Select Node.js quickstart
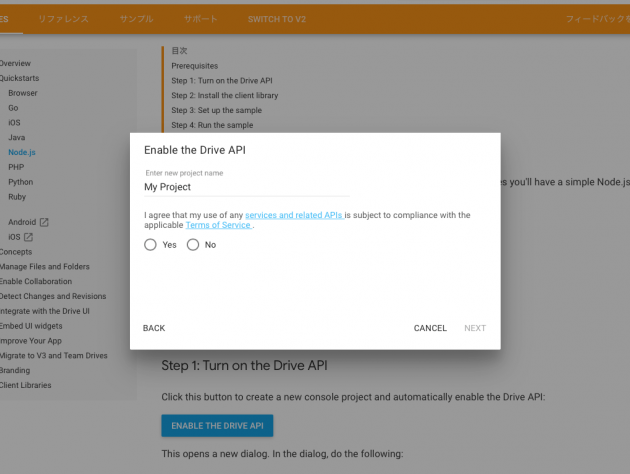 pyautogui.click(x=22, y=152)
